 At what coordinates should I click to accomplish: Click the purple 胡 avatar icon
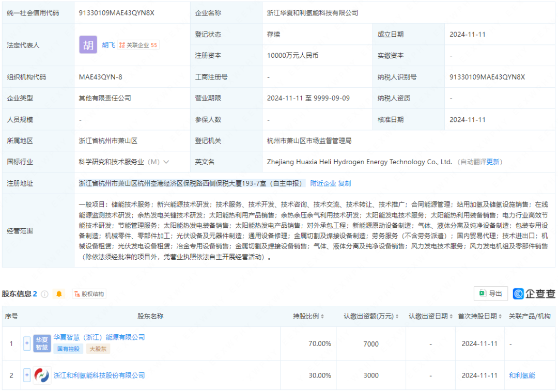pos(88,45)
